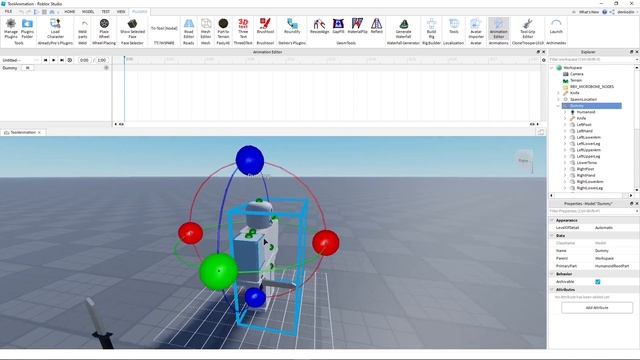Expand the LeftHand node
640x360 pixels.
pyautogui.click(x=565, y=131)
